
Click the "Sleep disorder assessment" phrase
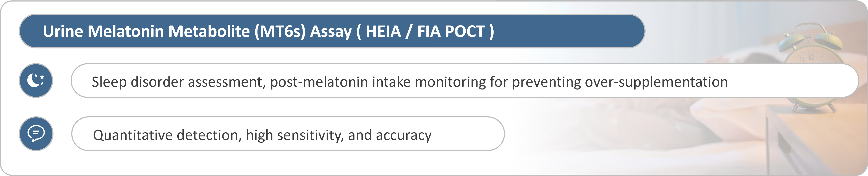click(x=177, y=82)
